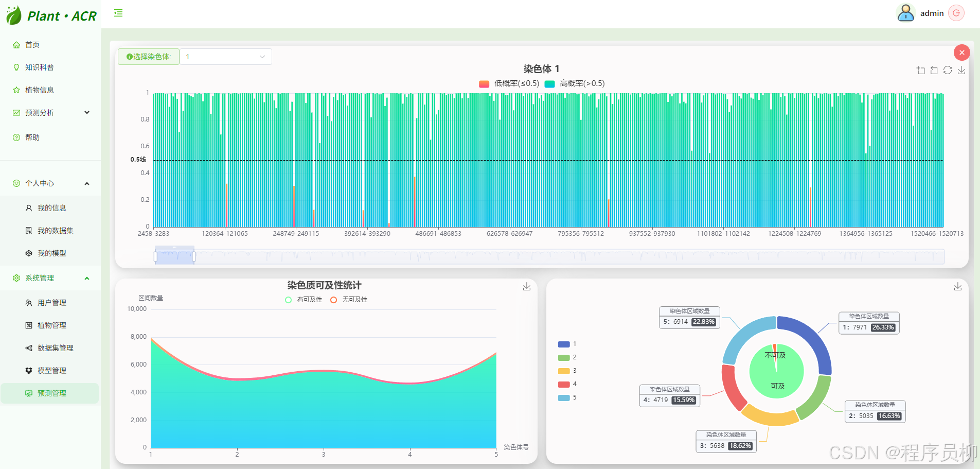Image resolution: width=980 pixels, height=469 pixels.
Task: Toggle pie legend item 2
Action: [x=567, y=357]
